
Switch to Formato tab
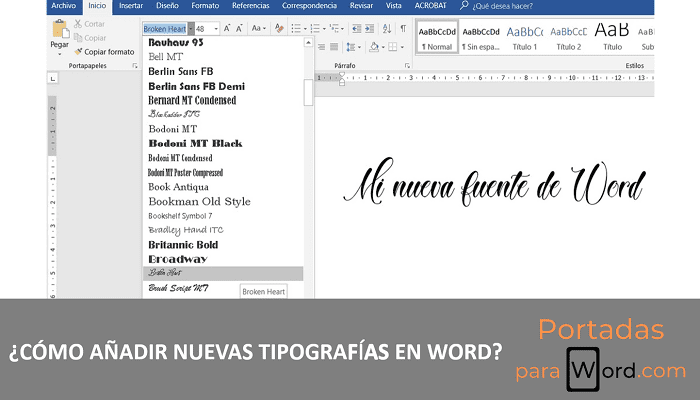205,6
